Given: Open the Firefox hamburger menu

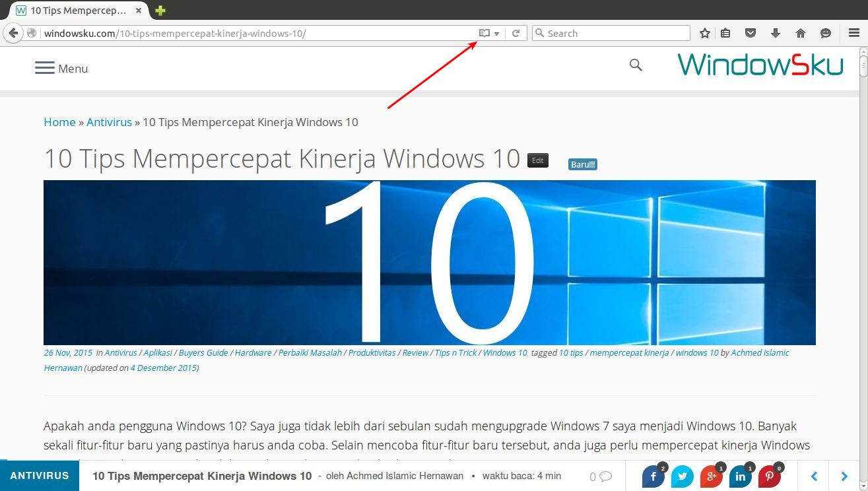Looking at the screenshot, I should point(854,33).
